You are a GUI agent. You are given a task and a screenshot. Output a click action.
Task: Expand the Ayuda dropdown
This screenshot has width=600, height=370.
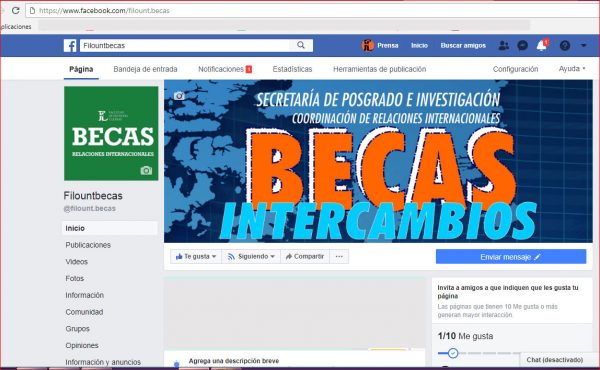click(572, 69)
